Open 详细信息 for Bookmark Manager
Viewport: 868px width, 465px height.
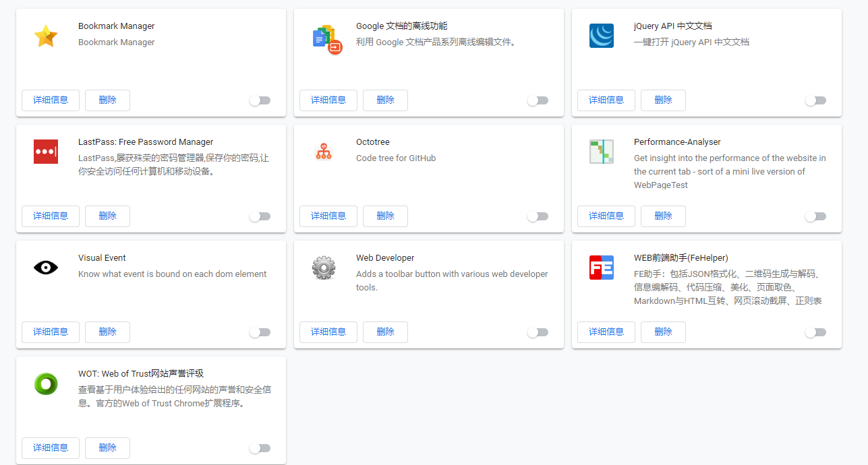tap(51, 100)
